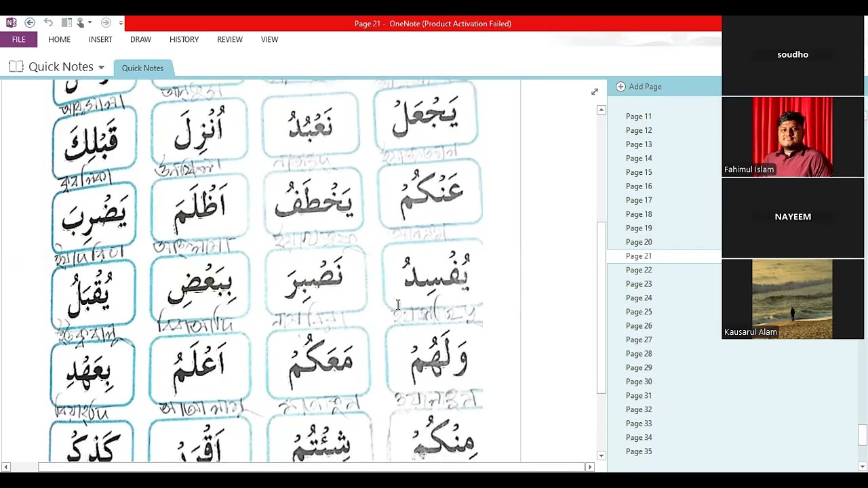The width and height of the screenshot is (868, 488).
Task: Open Customize Quick Access Toolbar dropdown
Action: coord(121,23)
